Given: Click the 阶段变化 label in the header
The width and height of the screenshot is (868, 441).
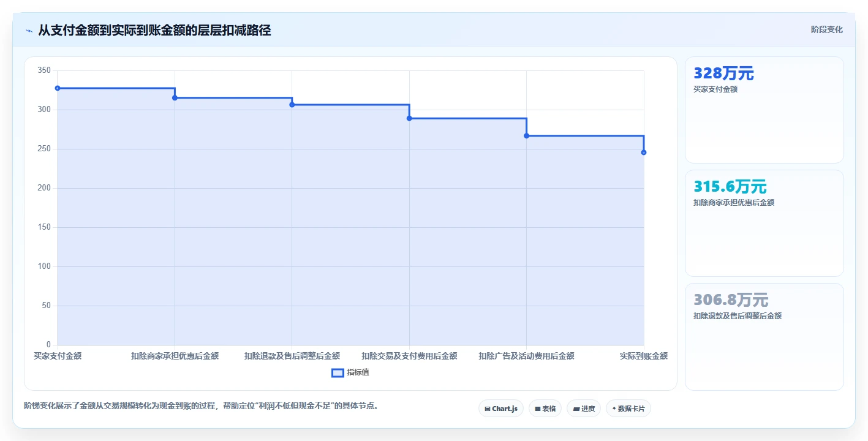Looking at the screenshot, I should coord(826,29).
